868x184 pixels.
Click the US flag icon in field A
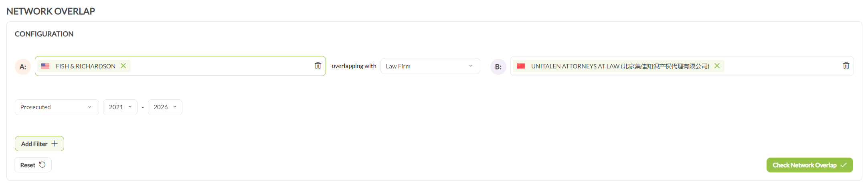coord(45,66)
